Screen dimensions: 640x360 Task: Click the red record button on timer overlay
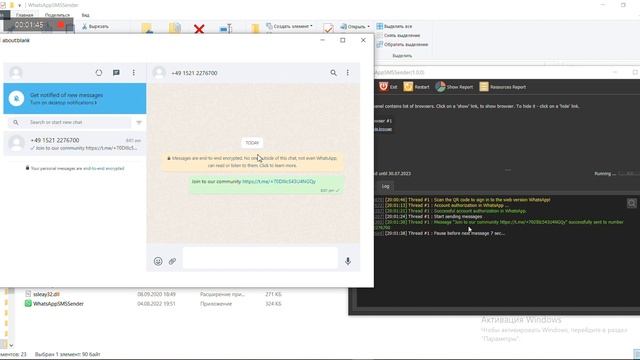click(61, 25)
